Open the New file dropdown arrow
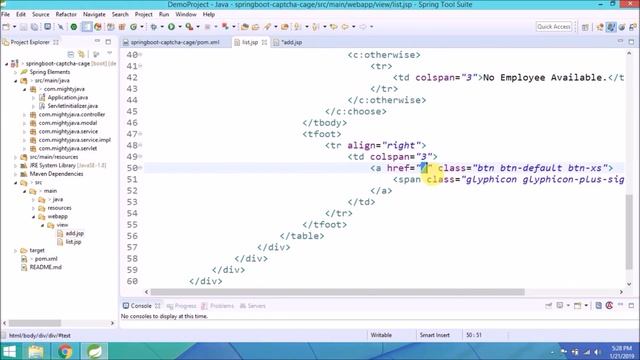 coord(14,27)
